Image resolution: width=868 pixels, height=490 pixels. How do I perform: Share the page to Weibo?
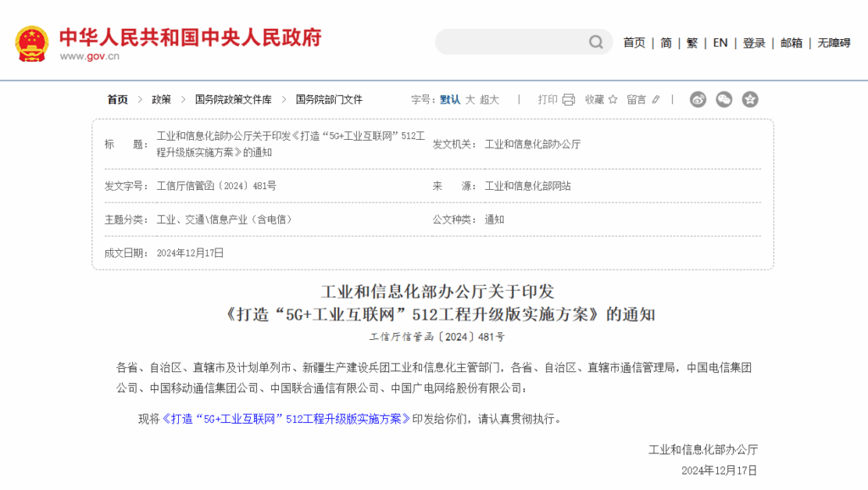pos(698,100)
